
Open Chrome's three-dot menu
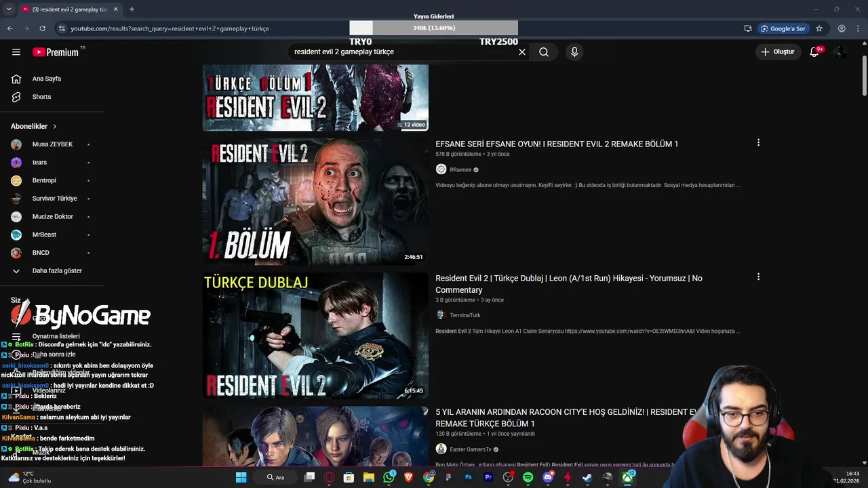pyautogui.click(x=858, y=28)
